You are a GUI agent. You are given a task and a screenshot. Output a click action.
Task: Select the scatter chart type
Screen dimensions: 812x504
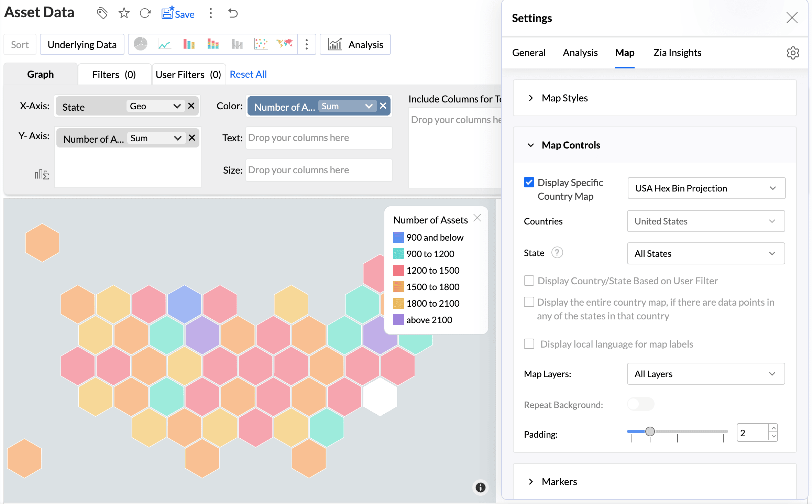(261, 44)
